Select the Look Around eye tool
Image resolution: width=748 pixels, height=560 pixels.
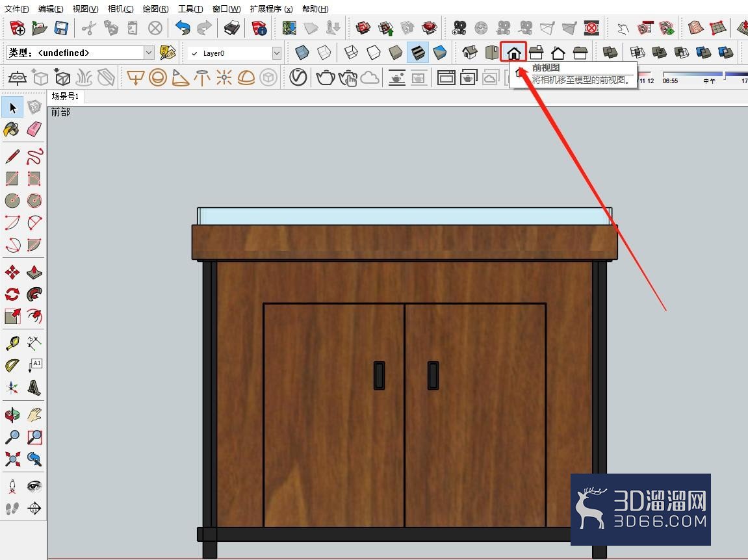click(34, 486)
